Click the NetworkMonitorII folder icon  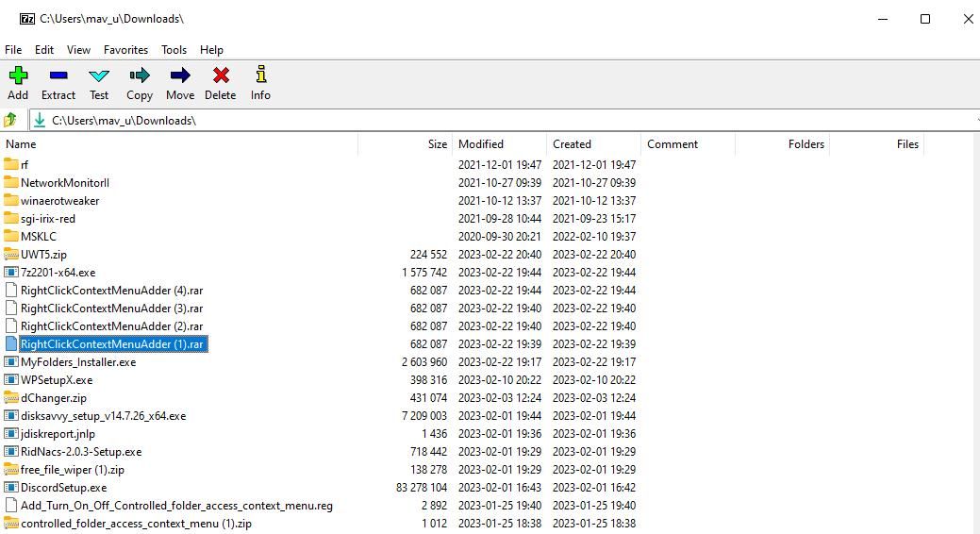10,182
